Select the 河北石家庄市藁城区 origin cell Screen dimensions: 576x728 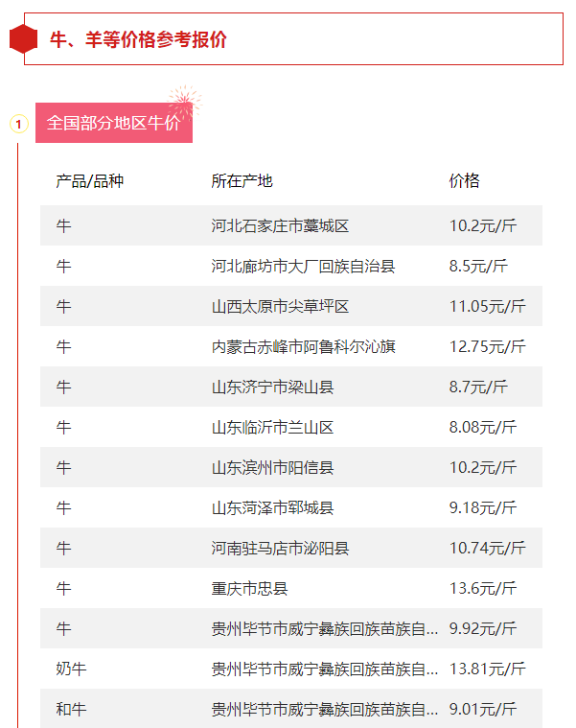pos(280,226)
